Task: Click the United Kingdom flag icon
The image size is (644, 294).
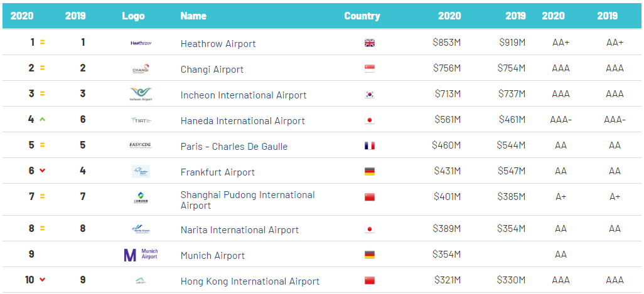Action: [x=370, y=43]
